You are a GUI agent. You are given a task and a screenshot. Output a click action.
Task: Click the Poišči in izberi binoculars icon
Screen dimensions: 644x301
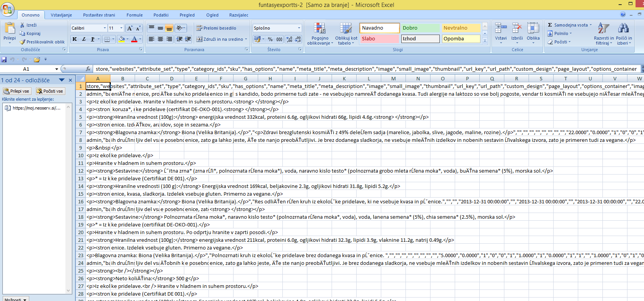[623, 34]
